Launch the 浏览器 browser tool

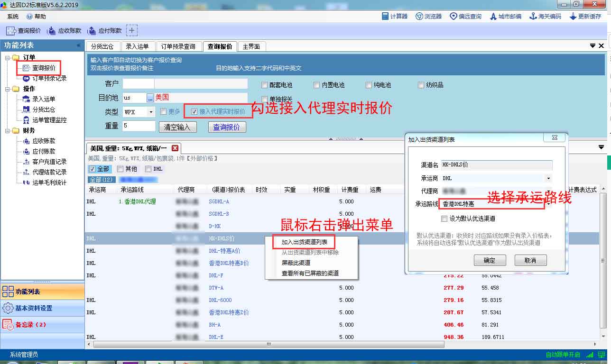(x=429, y=16)
